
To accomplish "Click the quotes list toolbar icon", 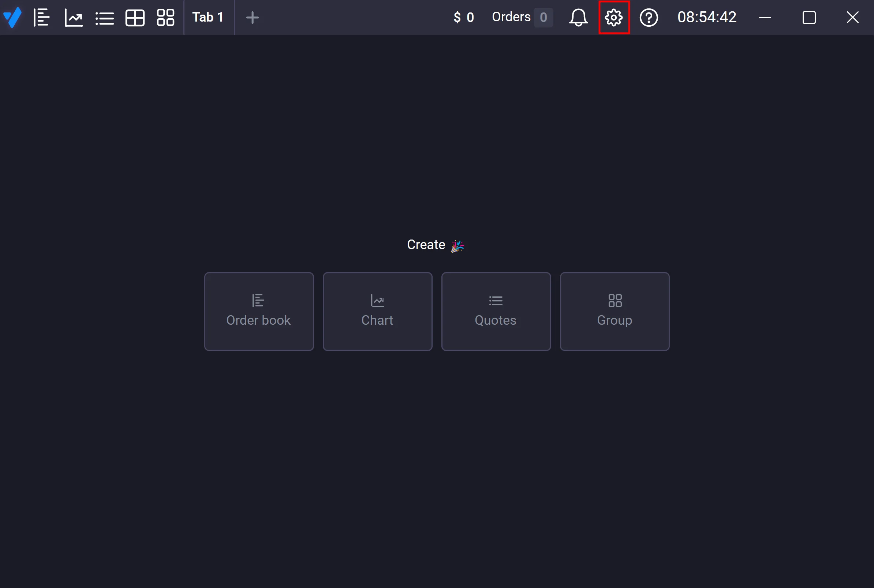I will pyautogui.click(x=104, y=17).
